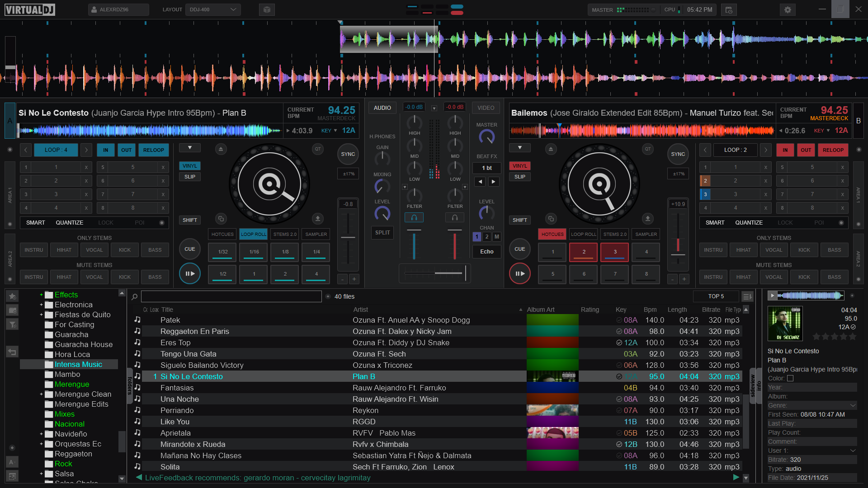Click left deck play/pause button
This screenshot has width=868, height=488.
[x=190, y=273]
